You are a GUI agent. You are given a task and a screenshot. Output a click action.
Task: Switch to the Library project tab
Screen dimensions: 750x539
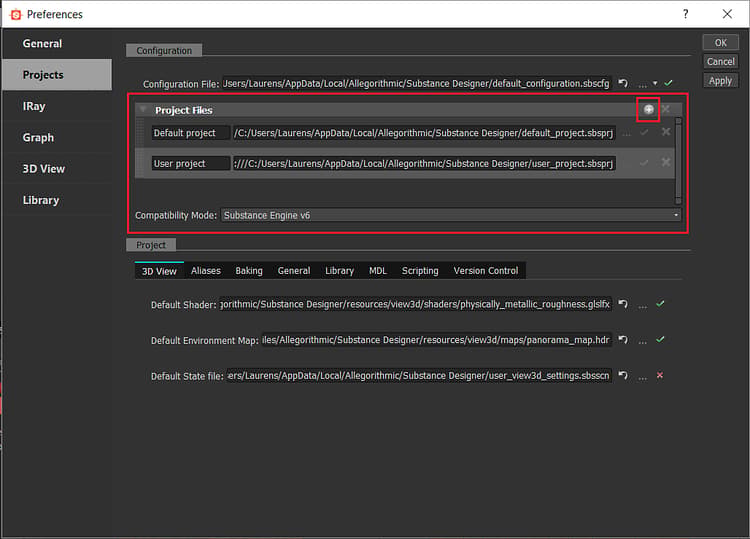coord(340,271)
